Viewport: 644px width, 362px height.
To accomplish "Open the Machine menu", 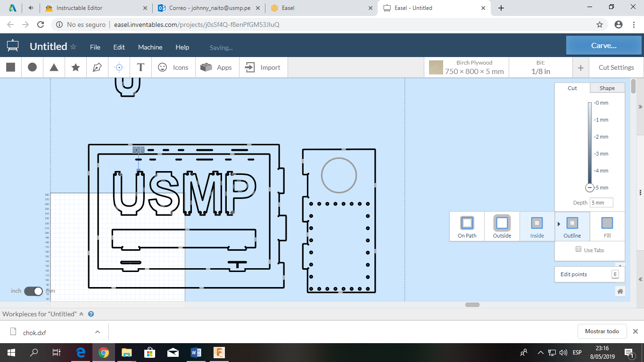I will coord(150,47).
